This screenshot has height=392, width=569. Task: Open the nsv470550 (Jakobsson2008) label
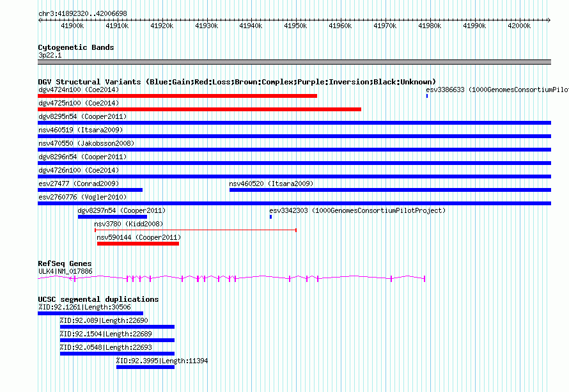86,143
